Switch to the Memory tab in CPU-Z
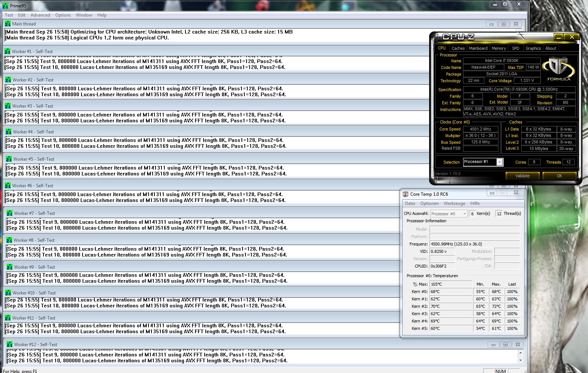Viewport: 588px width, 373px height. pyautogui.click(x=499, y=48)
